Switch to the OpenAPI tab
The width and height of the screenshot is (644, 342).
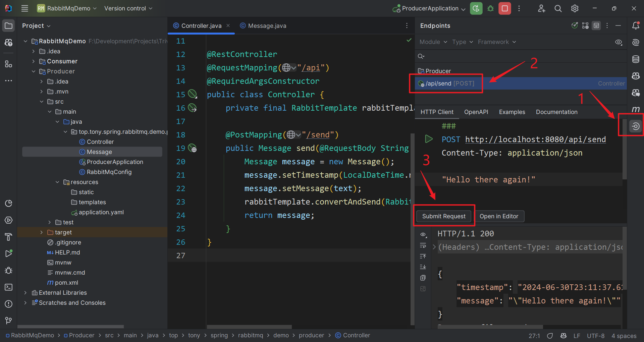(476, 112)
